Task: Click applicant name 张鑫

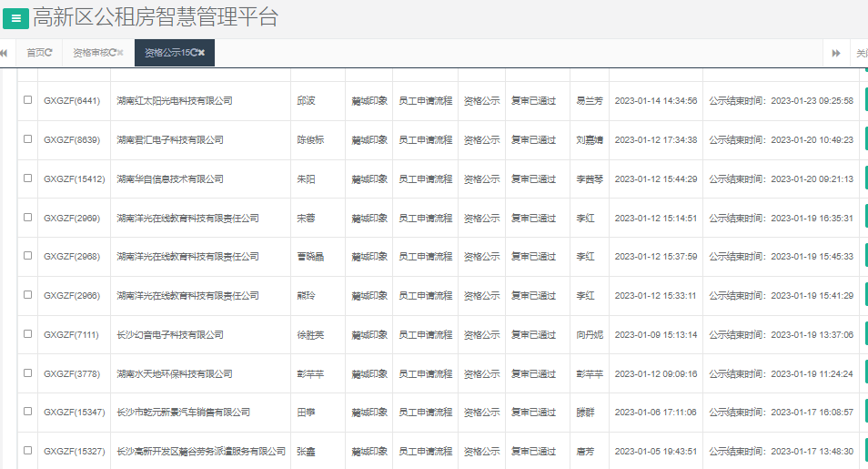Action: click(306, 452)
